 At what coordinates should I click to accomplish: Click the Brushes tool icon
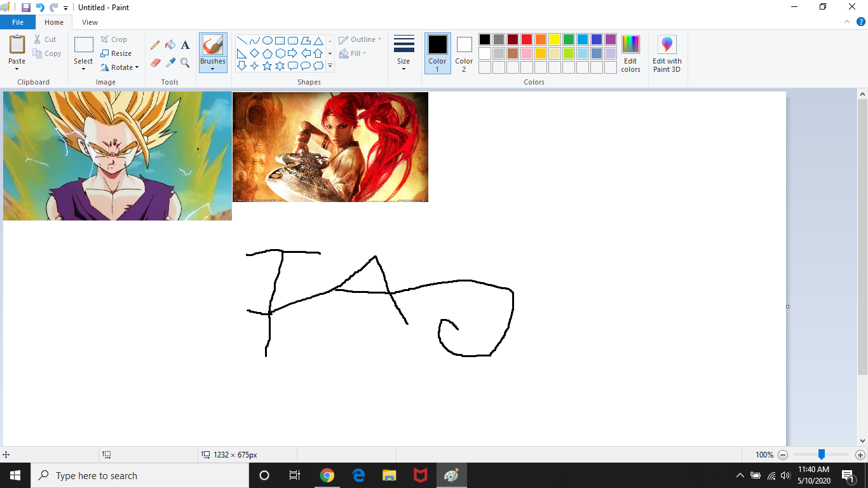pos(213,45)
